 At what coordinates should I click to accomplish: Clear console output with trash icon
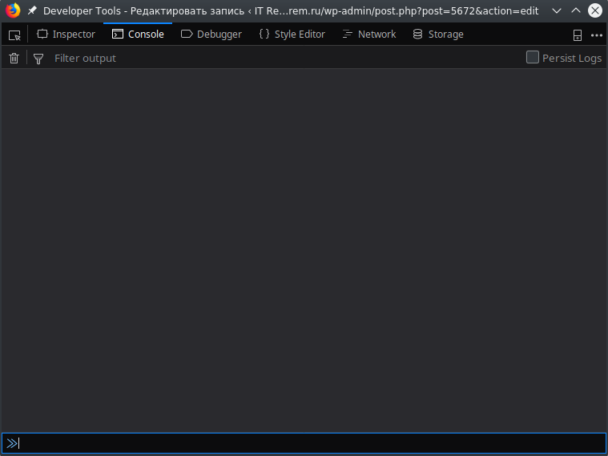(14, 58)
